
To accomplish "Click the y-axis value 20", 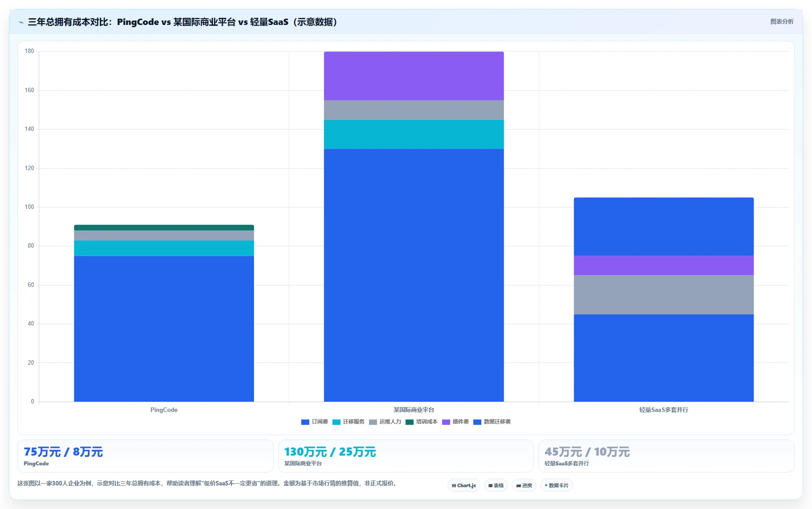I will 31,363.
